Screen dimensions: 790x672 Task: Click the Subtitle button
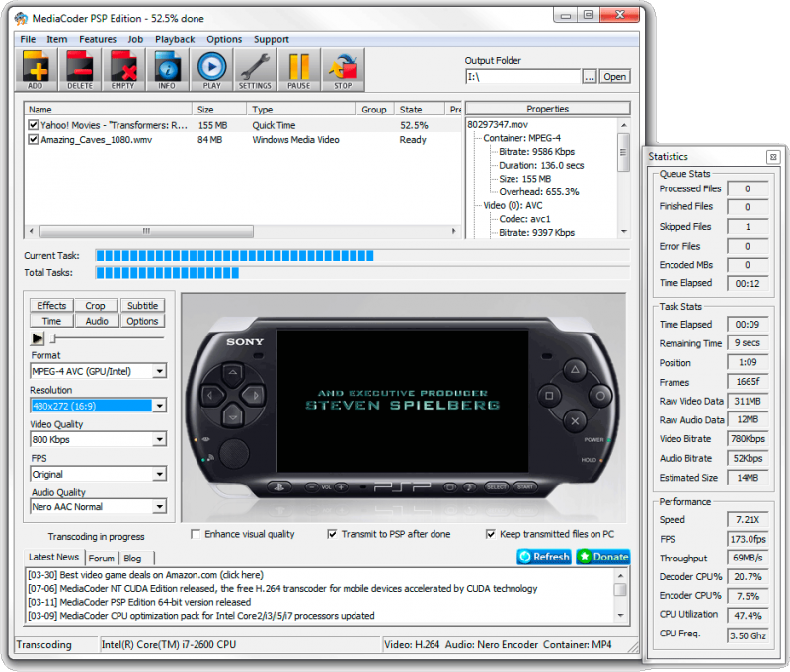[x=142, y=306]
